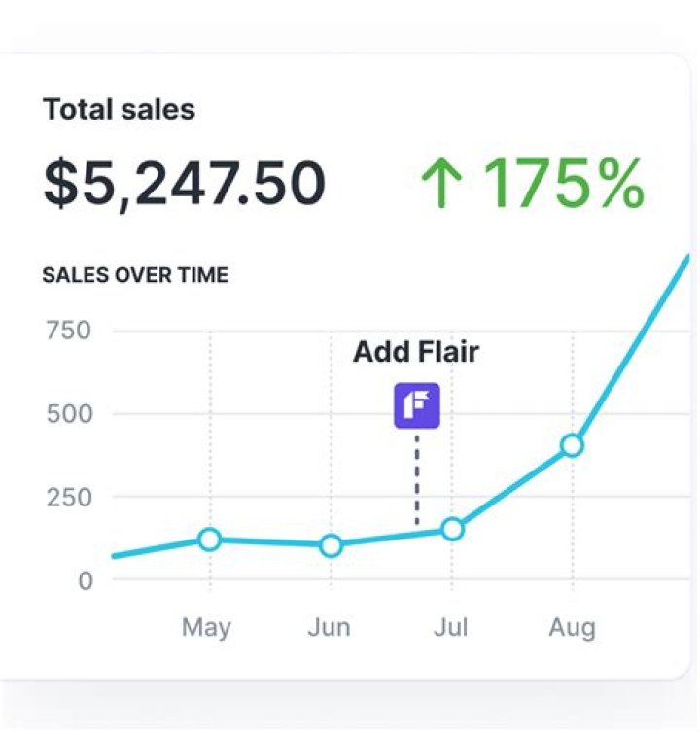Click the $5,247.50 sales amount
The height and width of the screenshot is (732, 700).
pos(185,184)
